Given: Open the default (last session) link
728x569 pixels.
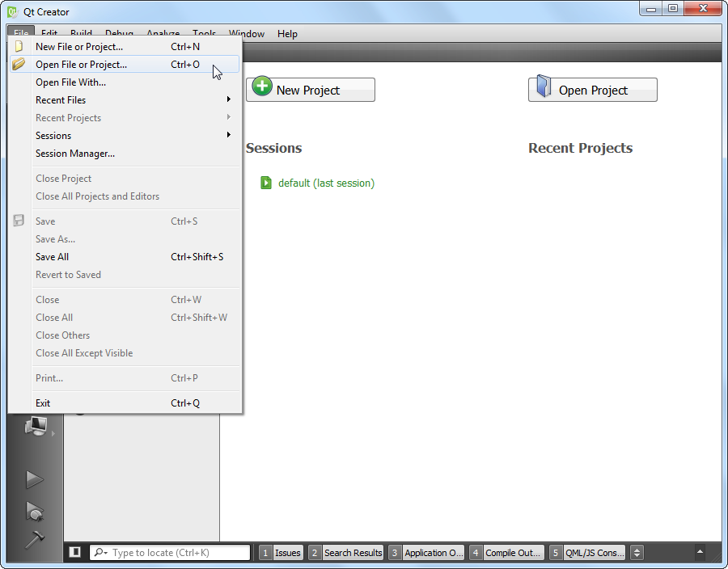Looking at the screenshot, I should point(327,183).
